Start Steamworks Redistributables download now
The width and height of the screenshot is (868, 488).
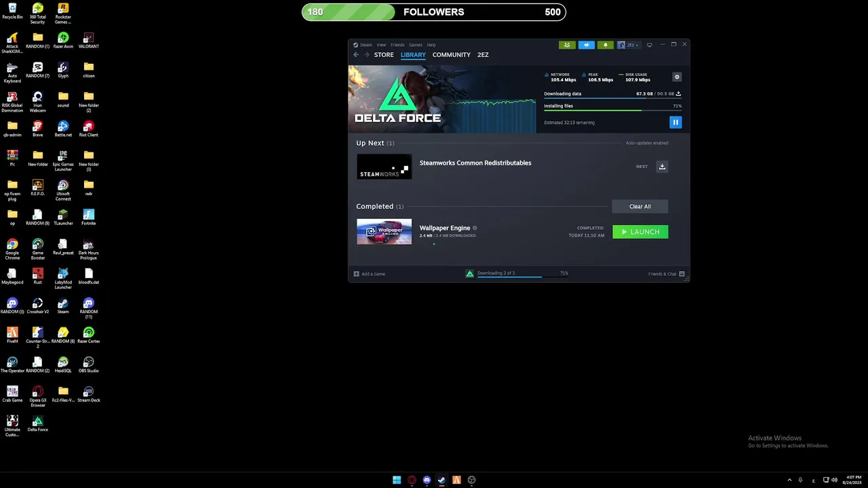coord(663,166)
